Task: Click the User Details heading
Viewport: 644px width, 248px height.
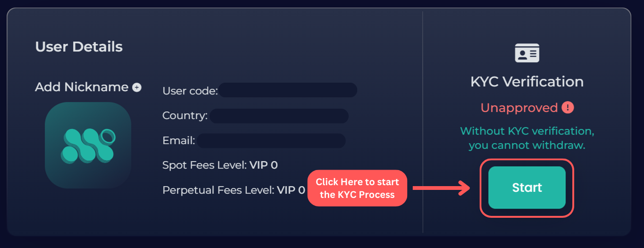Action: click(x=79, y=47)
